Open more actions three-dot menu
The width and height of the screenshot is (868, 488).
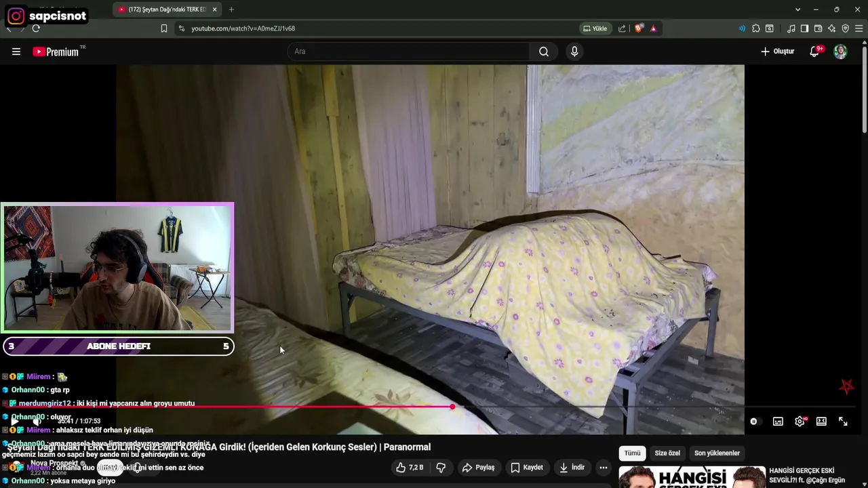tap(604, 468)
